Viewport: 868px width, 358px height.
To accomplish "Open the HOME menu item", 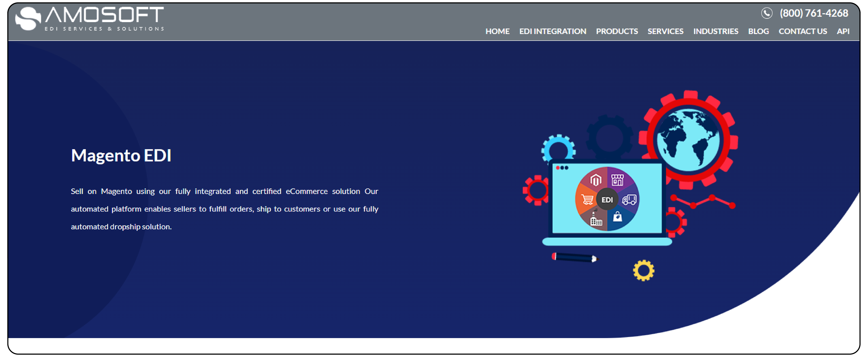I will [x=497, y=31].
